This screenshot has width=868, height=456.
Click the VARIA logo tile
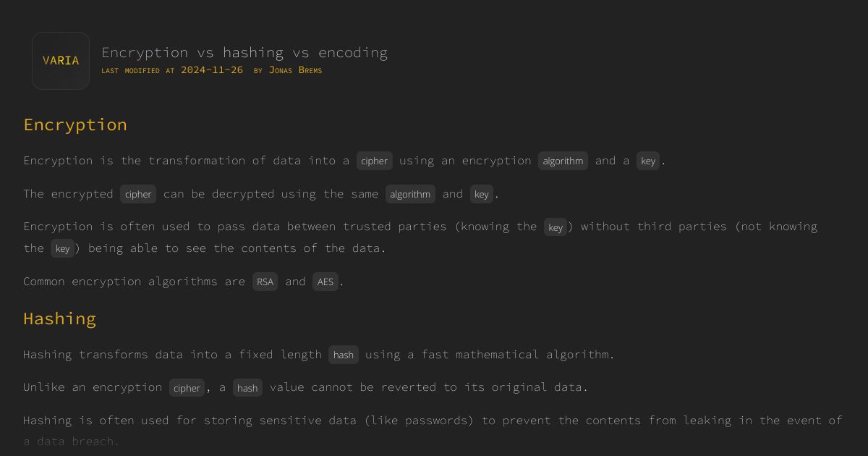click(61, 61)
